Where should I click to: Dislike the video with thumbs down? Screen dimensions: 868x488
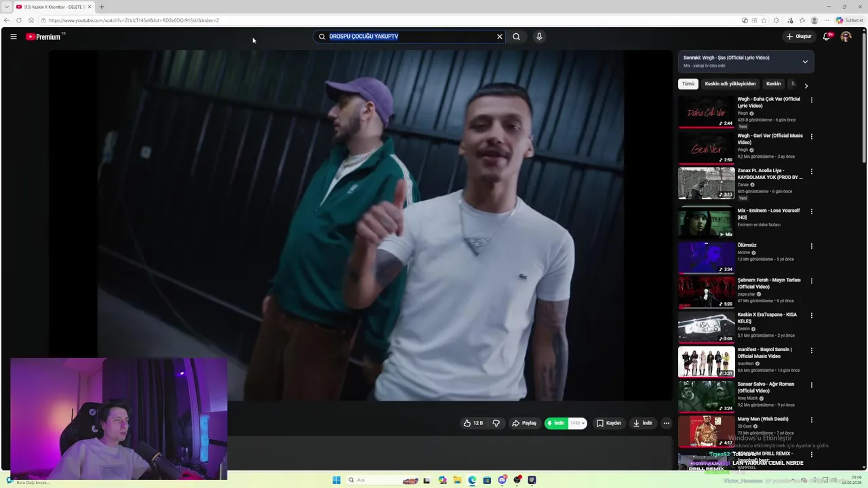[496, 423]
